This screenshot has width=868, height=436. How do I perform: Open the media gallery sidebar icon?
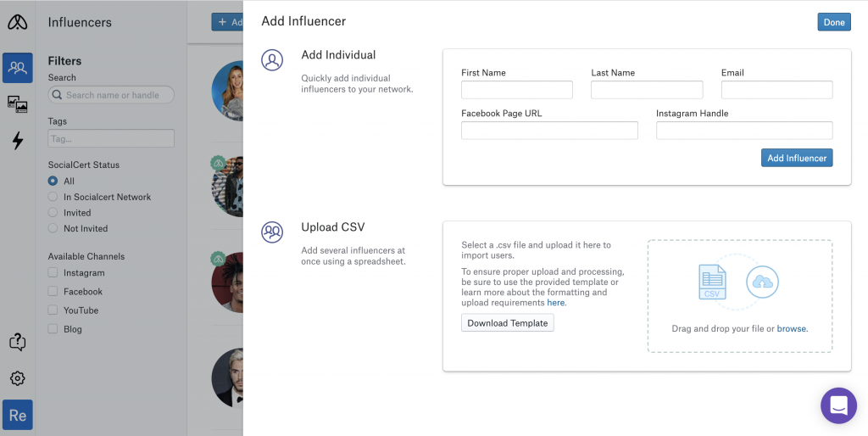click(17, 103)
